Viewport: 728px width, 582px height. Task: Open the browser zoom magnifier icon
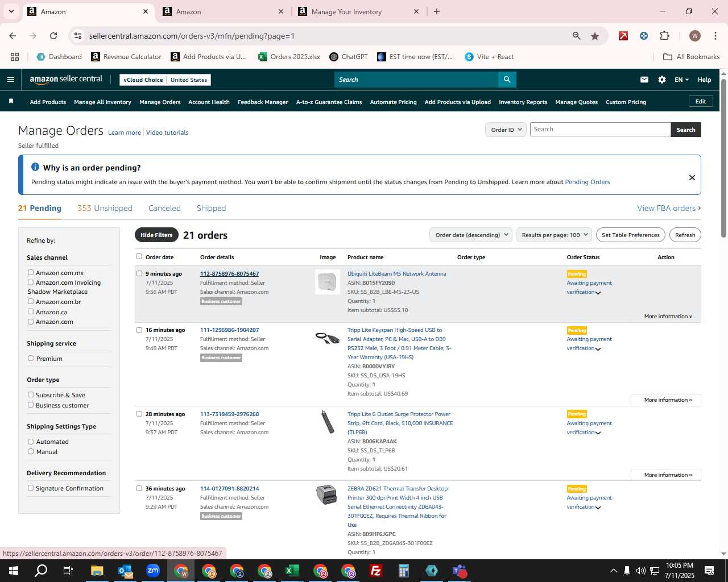point(577,36)
